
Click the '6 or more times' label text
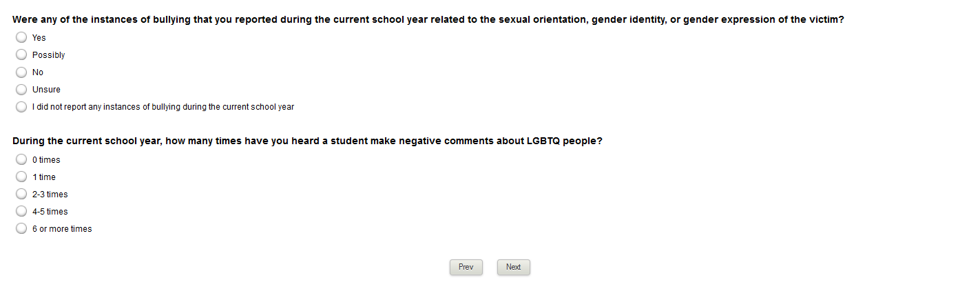62,229
